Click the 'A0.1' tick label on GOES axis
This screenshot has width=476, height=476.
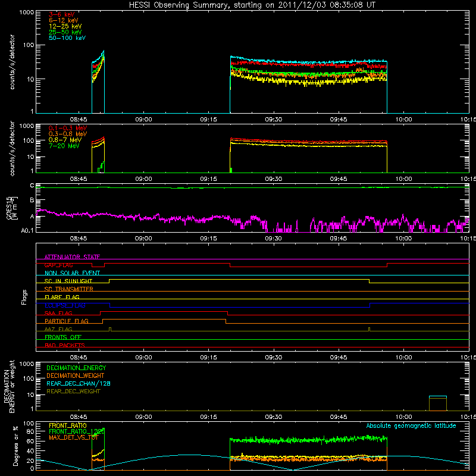pyautogui.click(x=27, y=230)
